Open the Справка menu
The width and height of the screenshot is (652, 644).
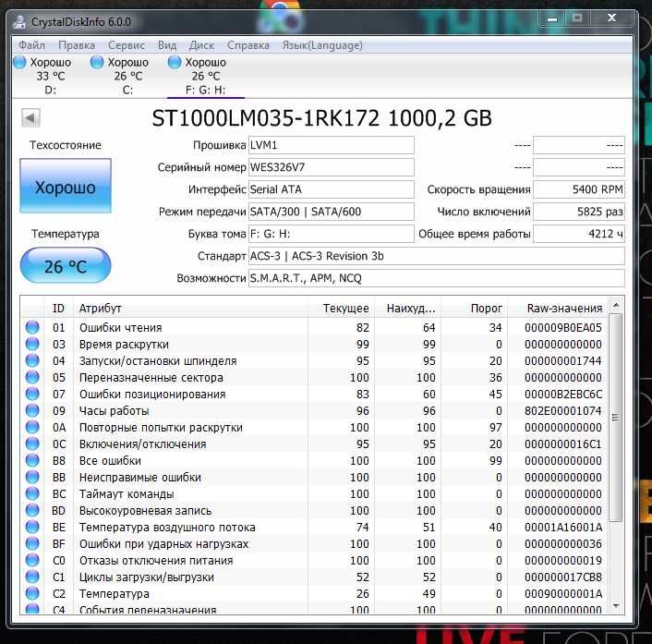pyautogui.click(x=248, y=45)
